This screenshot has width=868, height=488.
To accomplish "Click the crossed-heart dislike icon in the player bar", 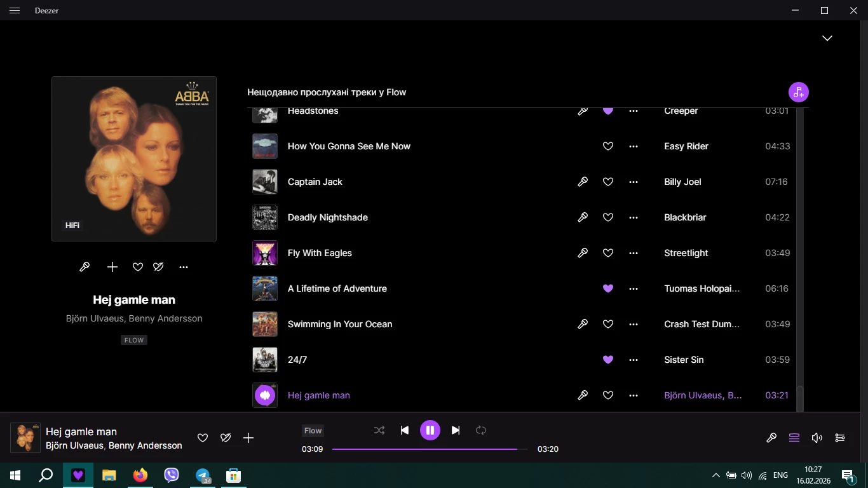I will 226,438.
